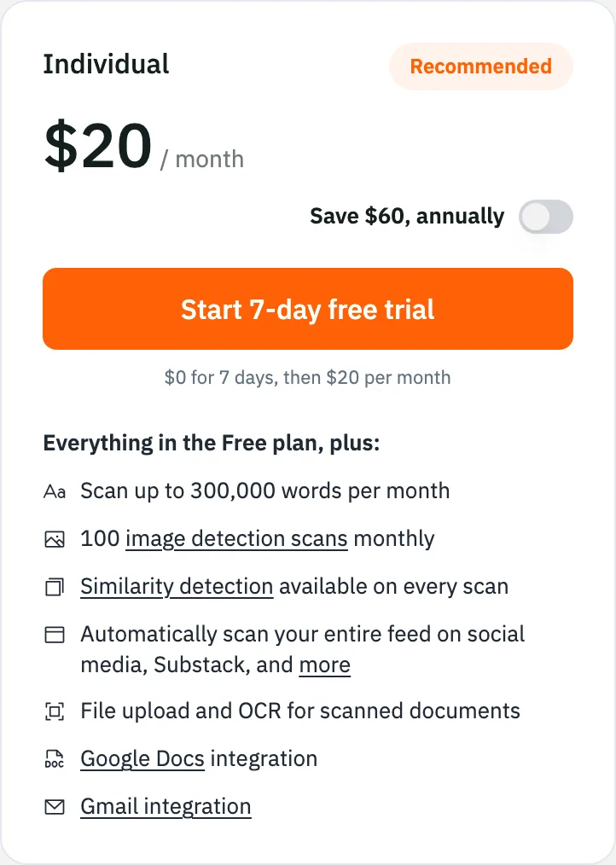Click the Recommended badge

[x=481, y=67]
